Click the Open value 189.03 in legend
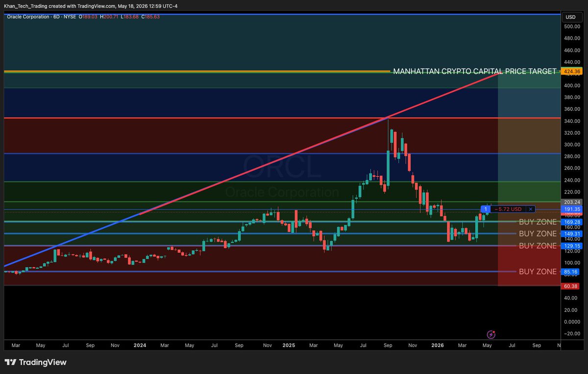Image resolution: width=588 pixels, height=374 pixels. click(x=90, y=17)
